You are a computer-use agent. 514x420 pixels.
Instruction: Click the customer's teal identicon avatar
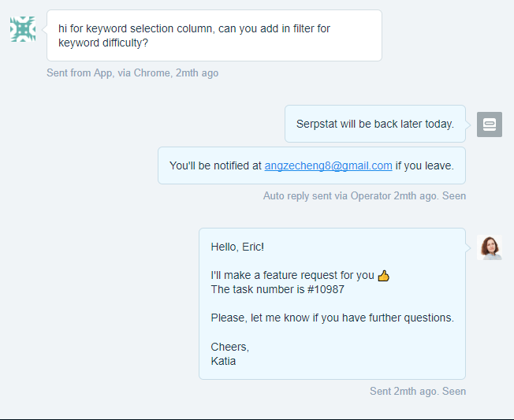(23, 29)
